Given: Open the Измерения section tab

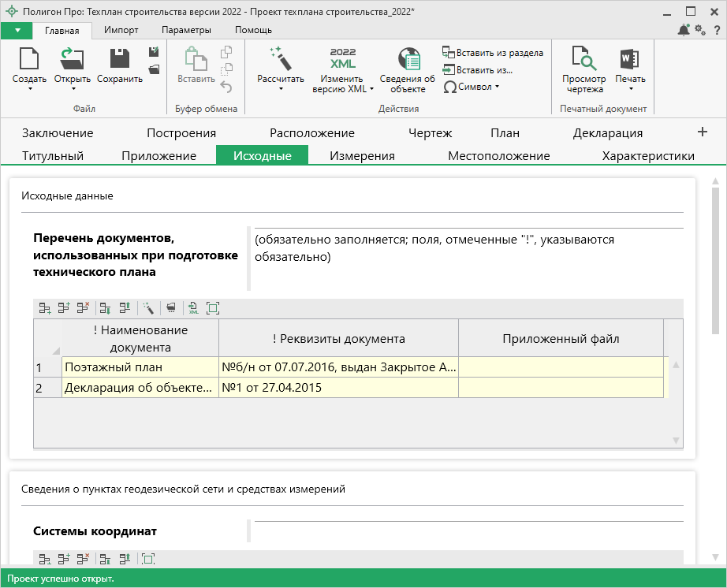Looking at the screenshot, I should point(362,155).
